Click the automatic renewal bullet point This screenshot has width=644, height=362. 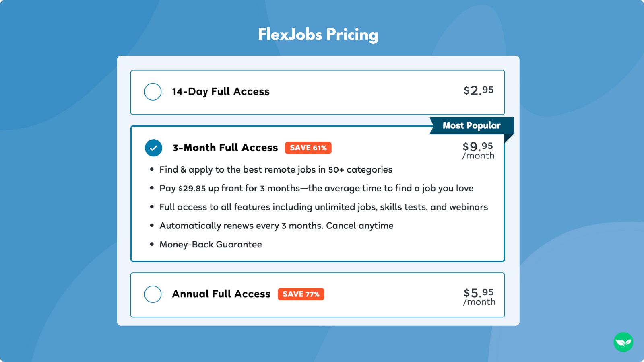pyautogui.click(x=276, y=226)
